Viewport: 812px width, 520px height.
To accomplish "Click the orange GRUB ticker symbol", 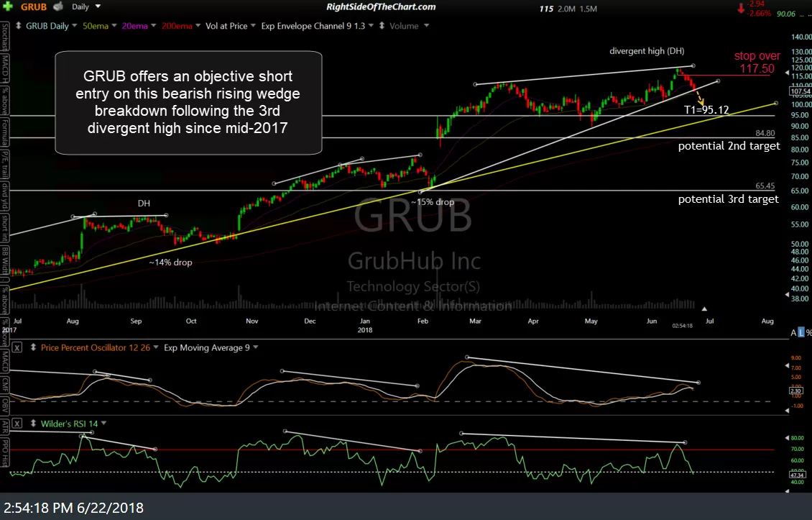I will point(34,6).
